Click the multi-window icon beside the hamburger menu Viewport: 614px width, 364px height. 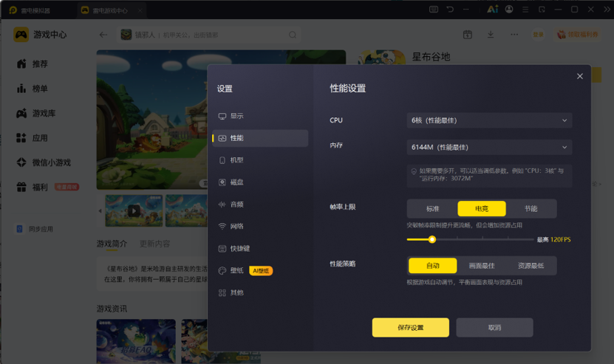point(542,10)
